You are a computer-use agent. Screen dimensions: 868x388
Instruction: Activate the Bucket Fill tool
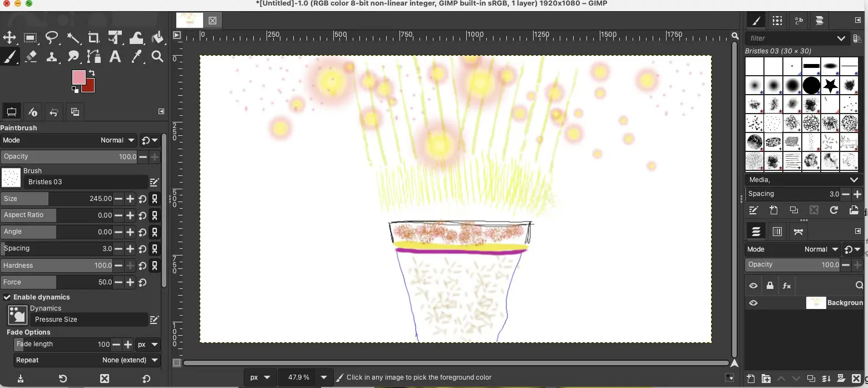coord(158,37)
